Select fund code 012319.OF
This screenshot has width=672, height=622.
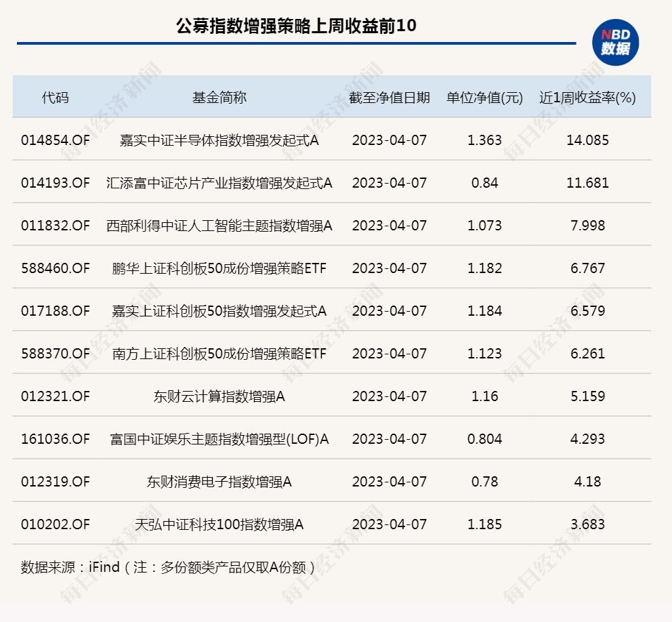point(56,482)
